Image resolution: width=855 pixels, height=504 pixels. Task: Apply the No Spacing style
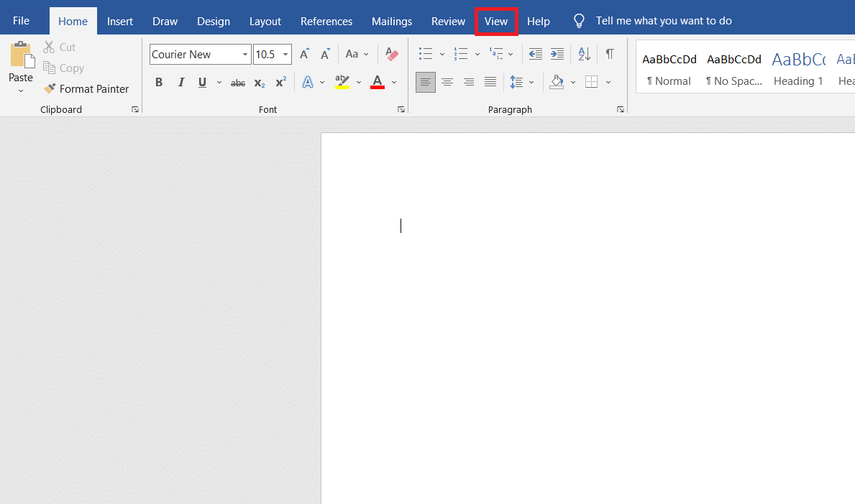tap(734, 69)
